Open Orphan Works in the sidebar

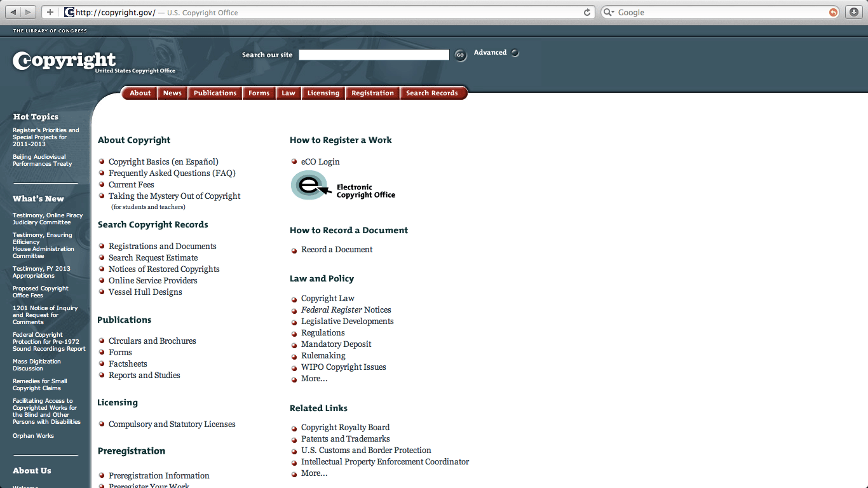click(33, 435)
